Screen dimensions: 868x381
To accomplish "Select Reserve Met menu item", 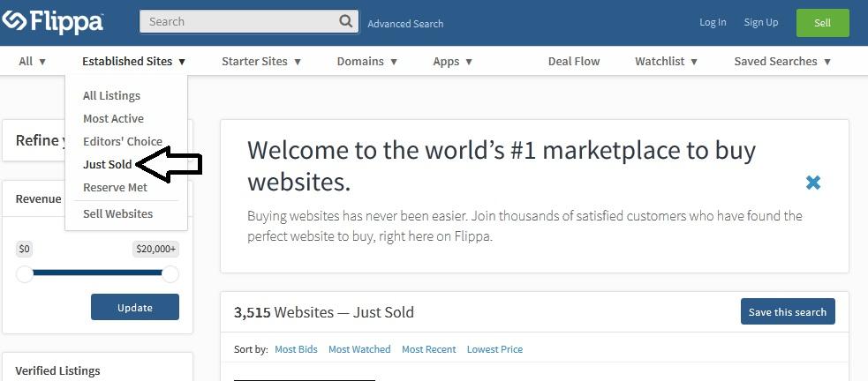I will (115, 188).
